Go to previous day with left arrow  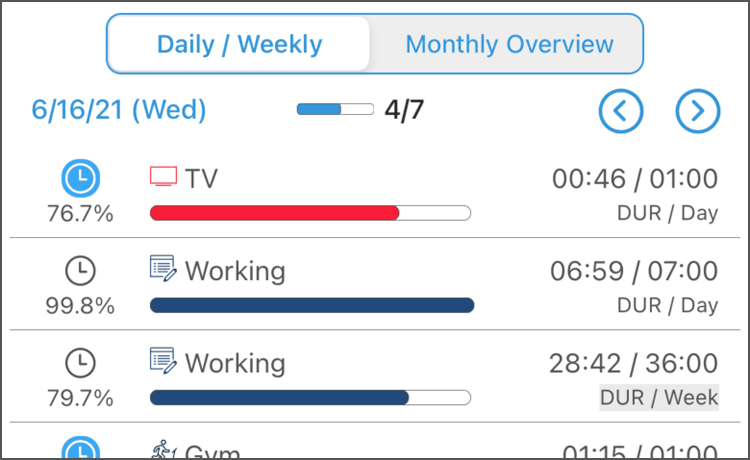pyautogui.click(x=620, y=111)
